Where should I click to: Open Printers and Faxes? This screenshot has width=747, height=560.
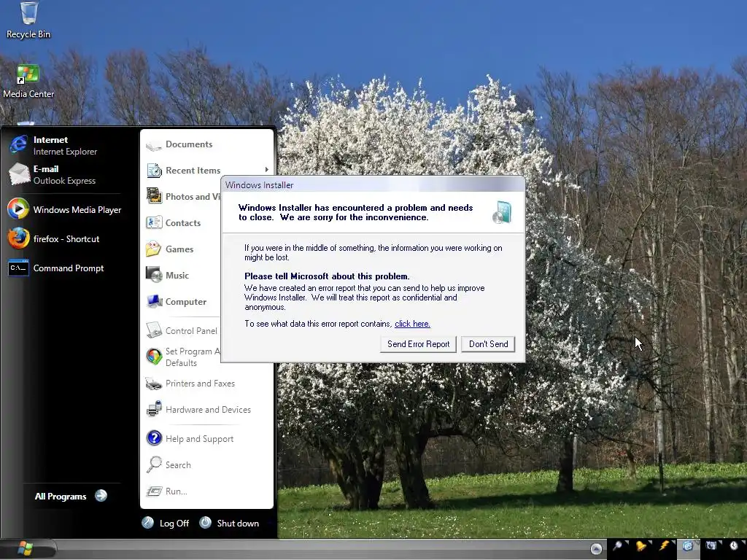click(190, 384)
